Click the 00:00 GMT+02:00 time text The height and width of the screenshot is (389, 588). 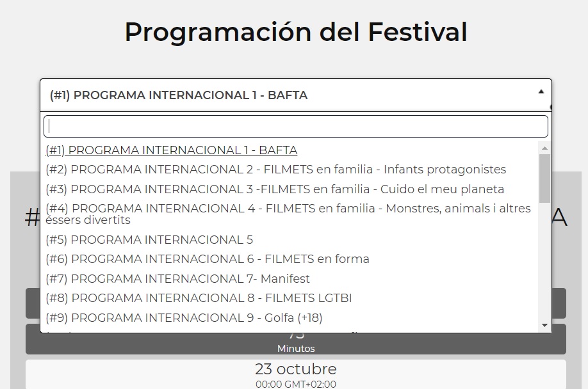point(295,384)
